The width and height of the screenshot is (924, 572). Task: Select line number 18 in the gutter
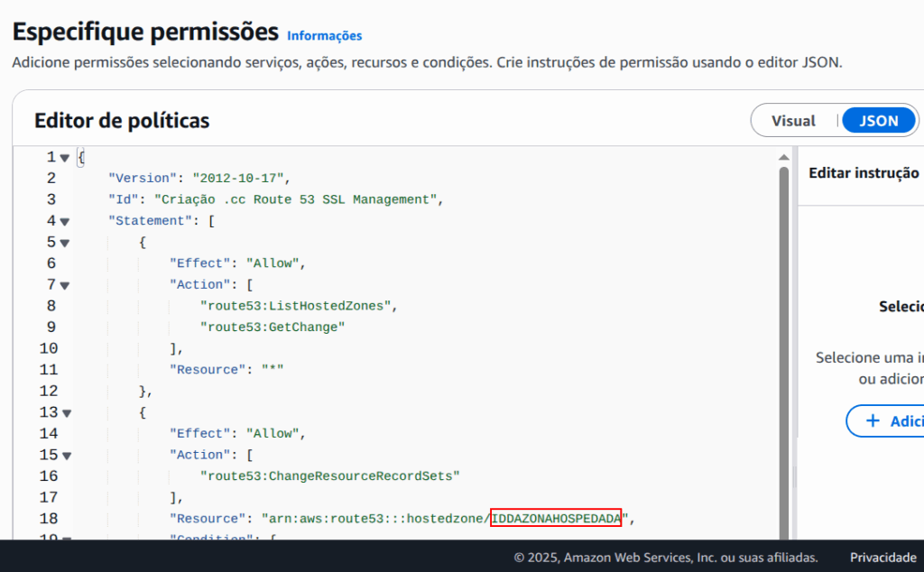(50, 518)
